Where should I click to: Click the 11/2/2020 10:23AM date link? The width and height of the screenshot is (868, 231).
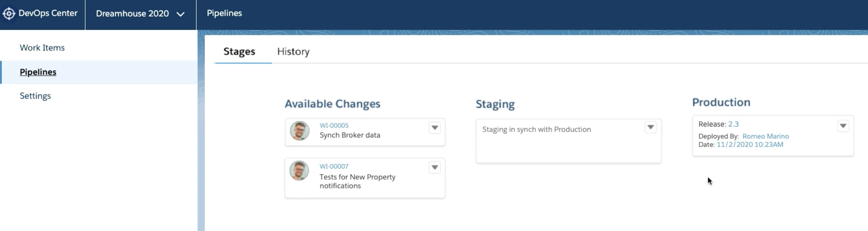point(750,144)
